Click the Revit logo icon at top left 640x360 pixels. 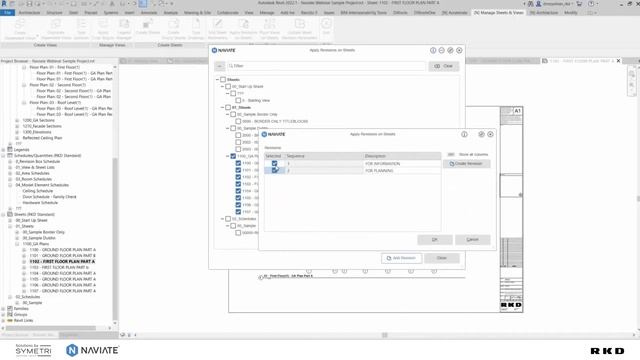(4, 3)
